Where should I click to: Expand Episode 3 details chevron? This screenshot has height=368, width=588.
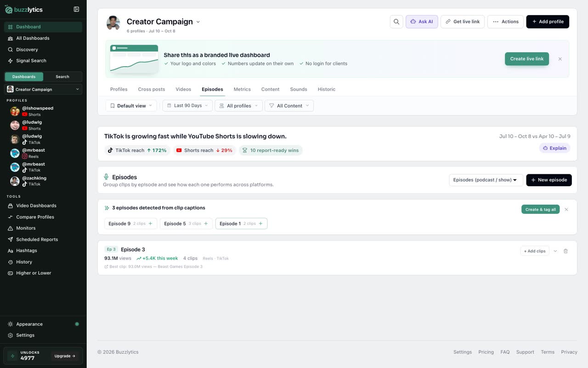pyautogui.click(x=555, y=251)
